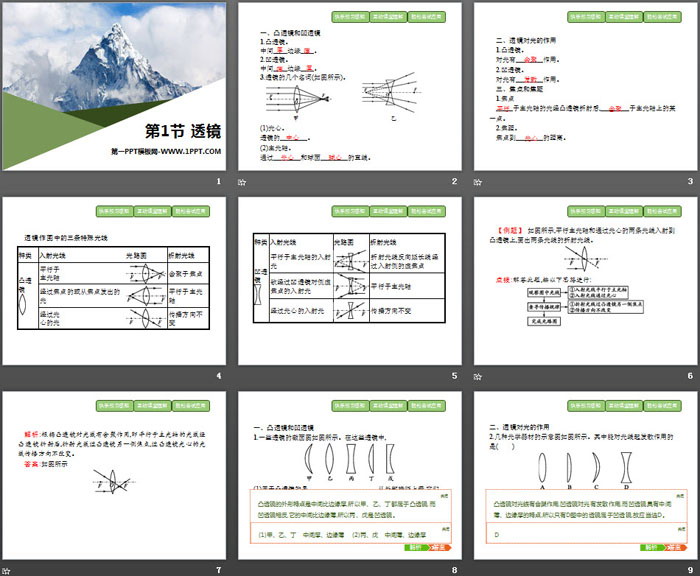Click the green 解析 button on slide 9
Image resolution: width=700 pixels, height=576 pixels.
coord(652,547)
